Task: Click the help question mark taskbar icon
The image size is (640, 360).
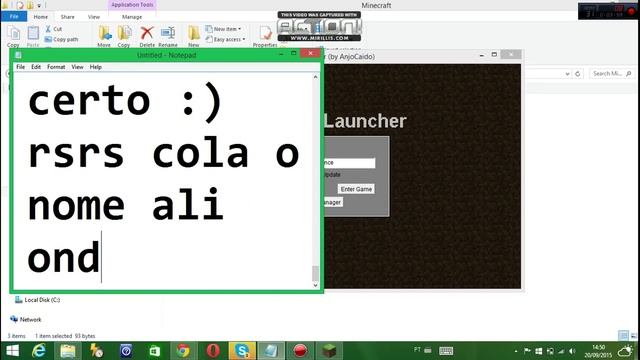Action: pyautogui.click(x=126, y=351)
